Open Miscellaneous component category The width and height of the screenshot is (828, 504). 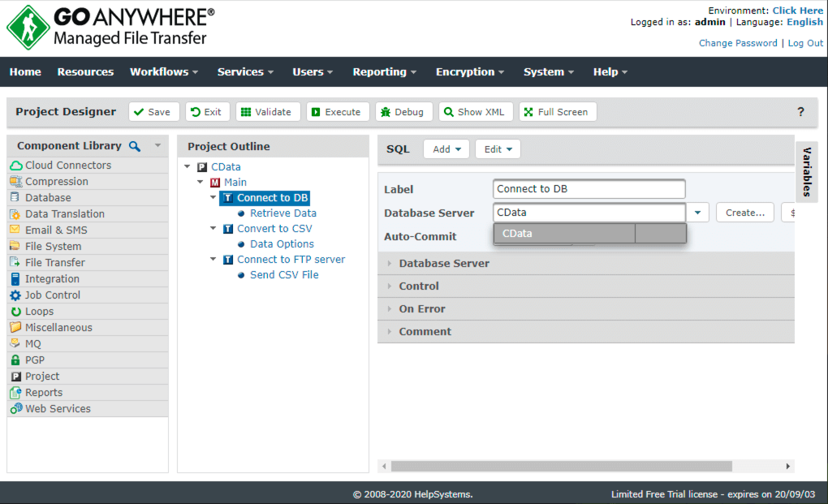click(88, 327)
